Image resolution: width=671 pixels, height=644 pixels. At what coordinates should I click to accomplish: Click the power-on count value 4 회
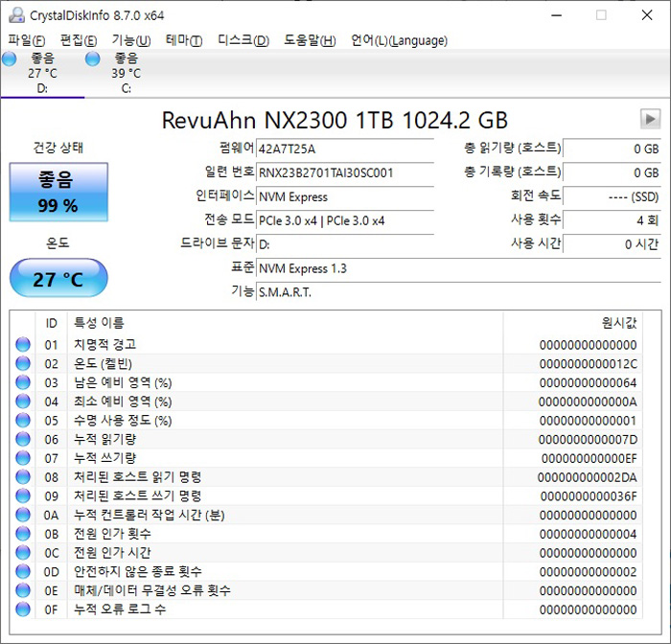coord(612,220)
